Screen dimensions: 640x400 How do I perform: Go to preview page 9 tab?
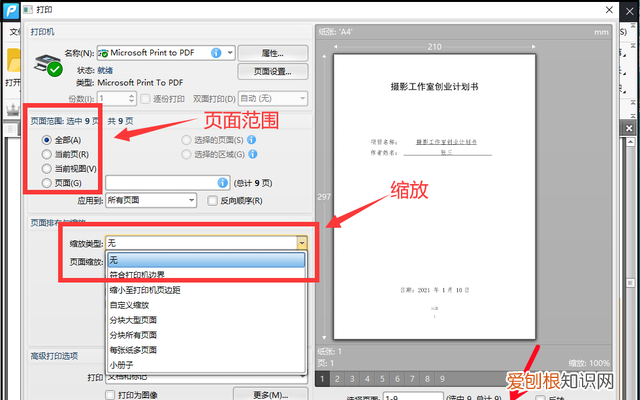[442, 379]
